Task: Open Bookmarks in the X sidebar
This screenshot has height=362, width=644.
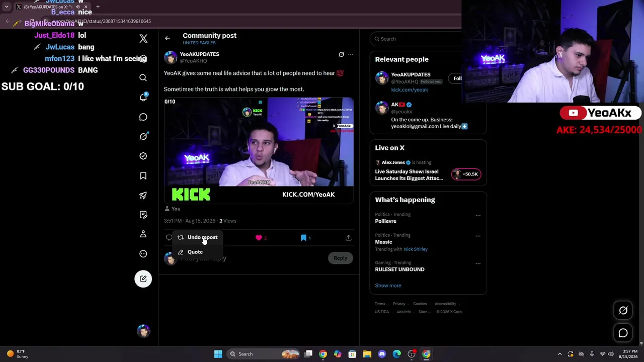Action: tap(143, 175)
